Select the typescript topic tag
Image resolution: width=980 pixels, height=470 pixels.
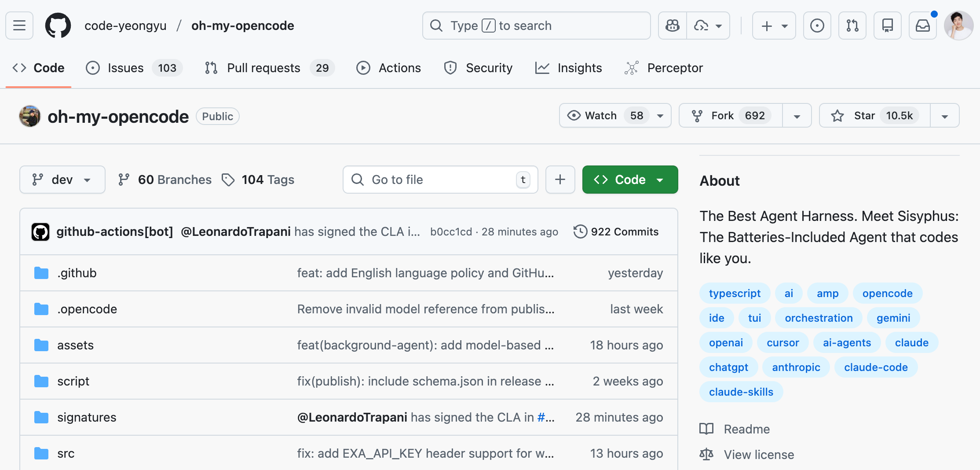[x=735, y=293]
